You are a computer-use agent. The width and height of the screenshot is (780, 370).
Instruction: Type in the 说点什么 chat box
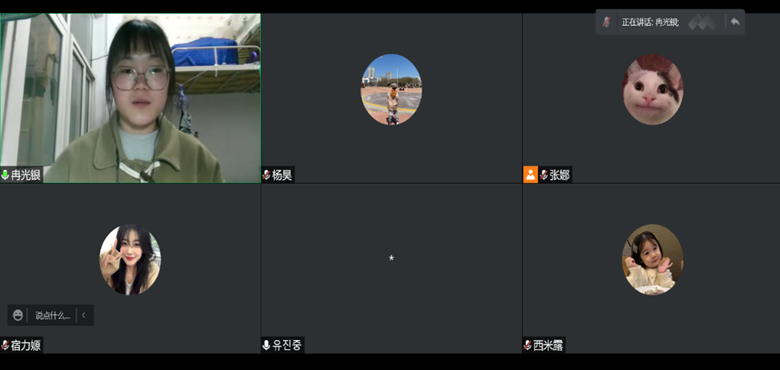coord(53,315)
